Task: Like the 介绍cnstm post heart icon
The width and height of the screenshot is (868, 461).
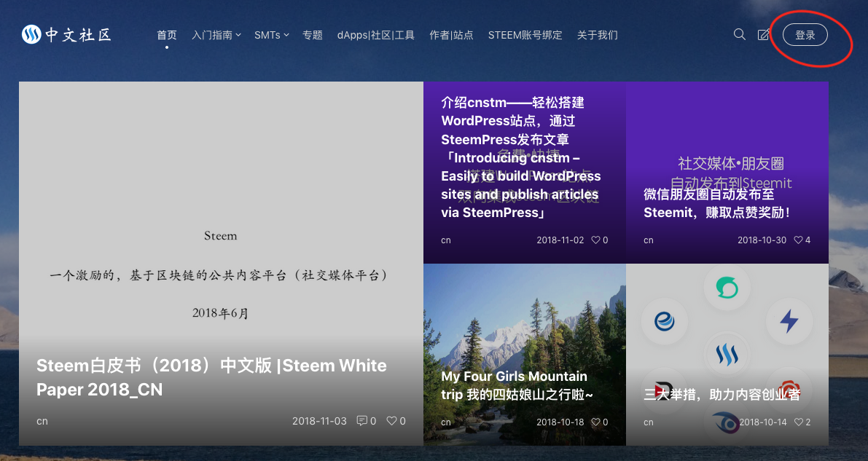Action: [595, 240]
